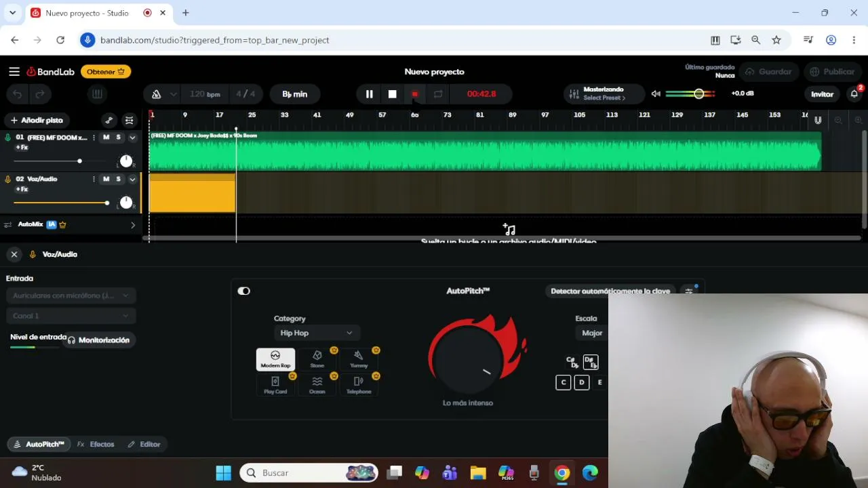
Task: Stop playback
Action: click(392, 94)
